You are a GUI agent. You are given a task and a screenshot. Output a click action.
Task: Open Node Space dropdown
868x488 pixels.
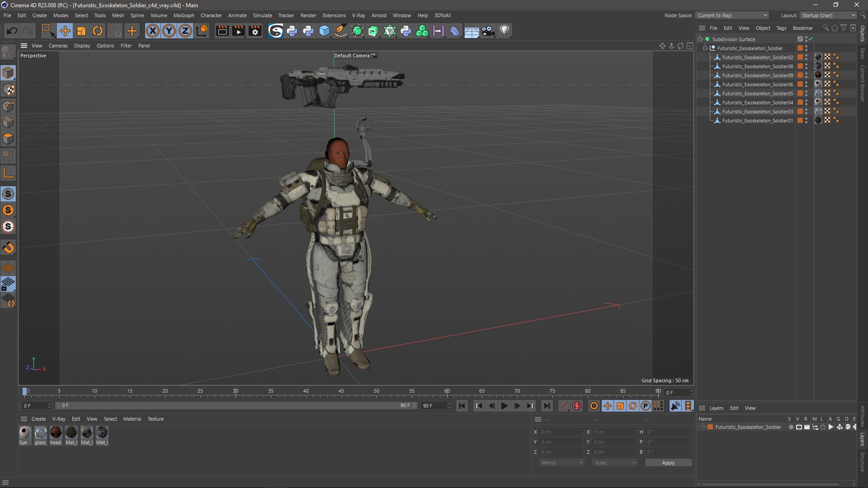731,15
